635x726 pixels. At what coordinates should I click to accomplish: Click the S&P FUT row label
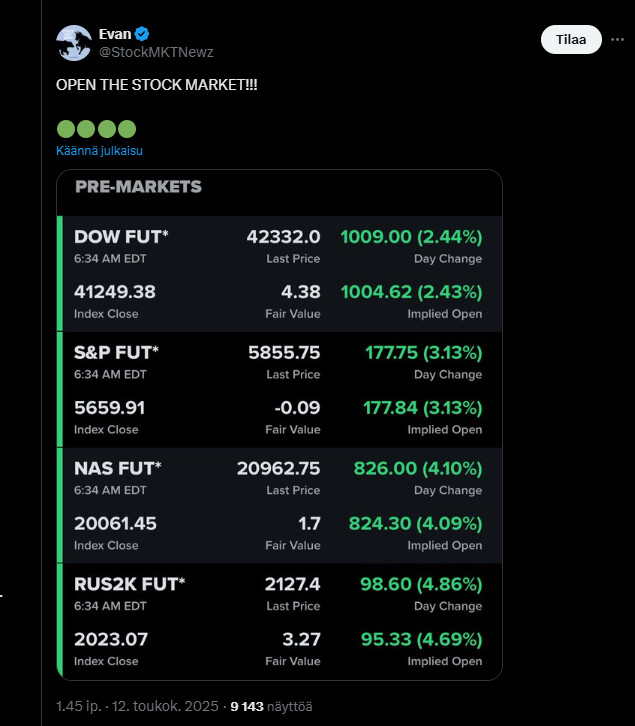tap(116, 352)
